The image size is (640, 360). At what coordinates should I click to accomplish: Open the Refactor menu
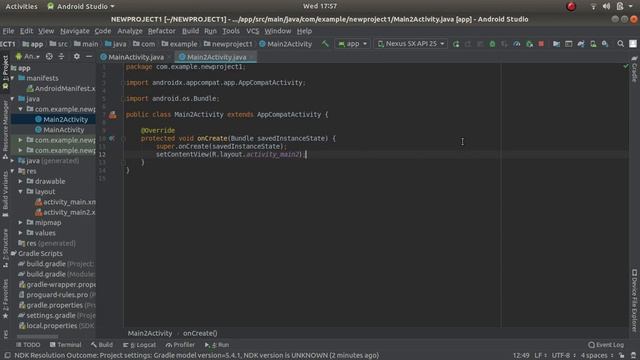coord(161,31)
